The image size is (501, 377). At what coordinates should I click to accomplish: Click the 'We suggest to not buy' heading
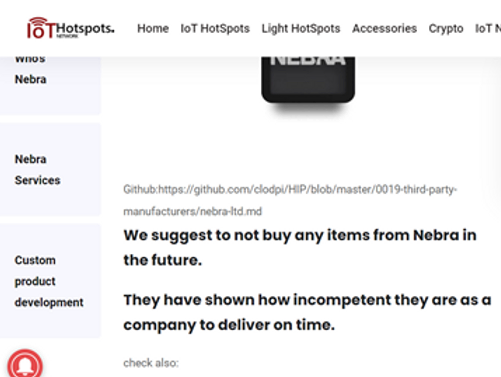click(300, 247)
